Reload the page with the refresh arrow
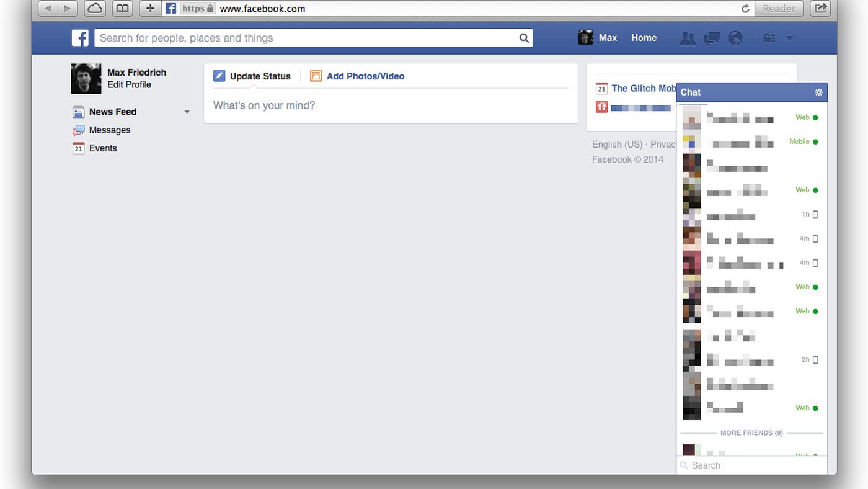Image resolution: width=868 pixels, height=489 pixels. [x=745, y=9]
